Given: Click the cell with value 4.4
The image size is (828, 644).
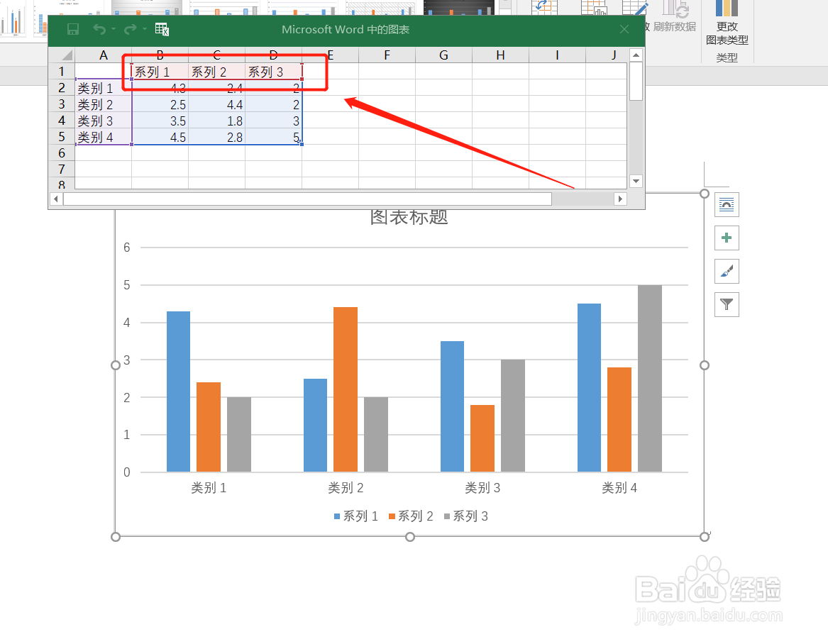Looking at the screenshot, I should click(x=216, y=104).
